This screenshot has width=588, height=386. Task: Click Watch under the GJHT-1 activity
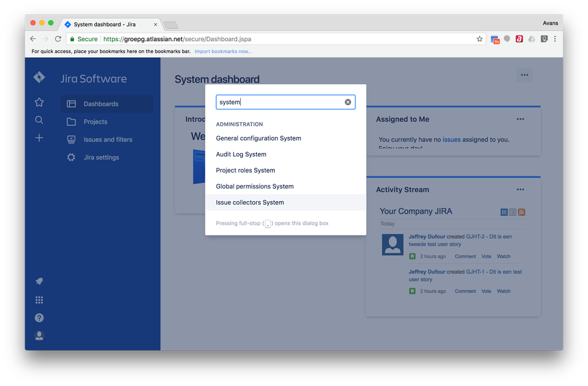[504, 291]
